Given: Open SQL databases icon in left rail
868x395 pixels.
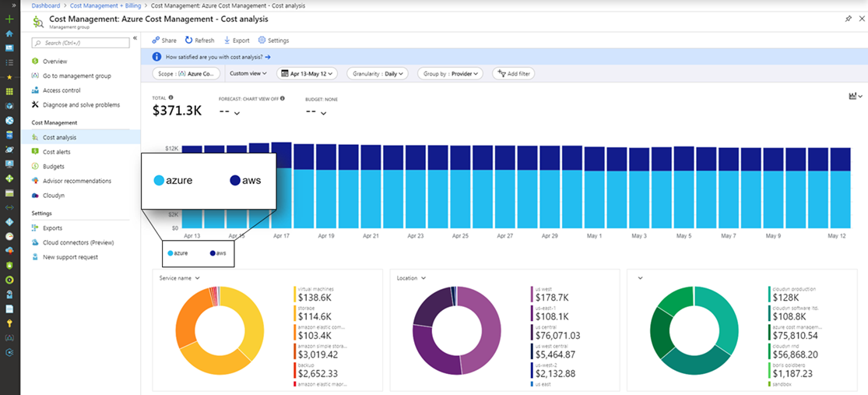Looking at the screenshot, I should tap(9, 135).
